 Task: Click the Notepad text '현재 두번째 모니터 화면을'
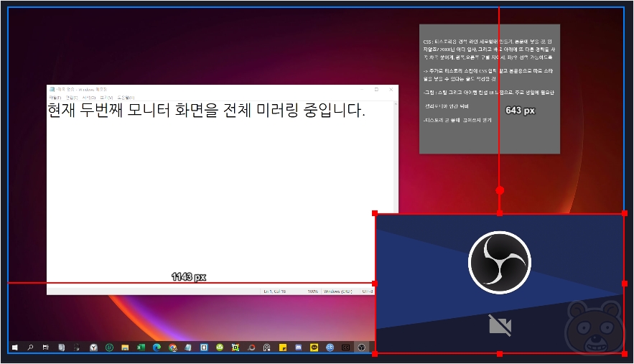[x=133, y=110]
